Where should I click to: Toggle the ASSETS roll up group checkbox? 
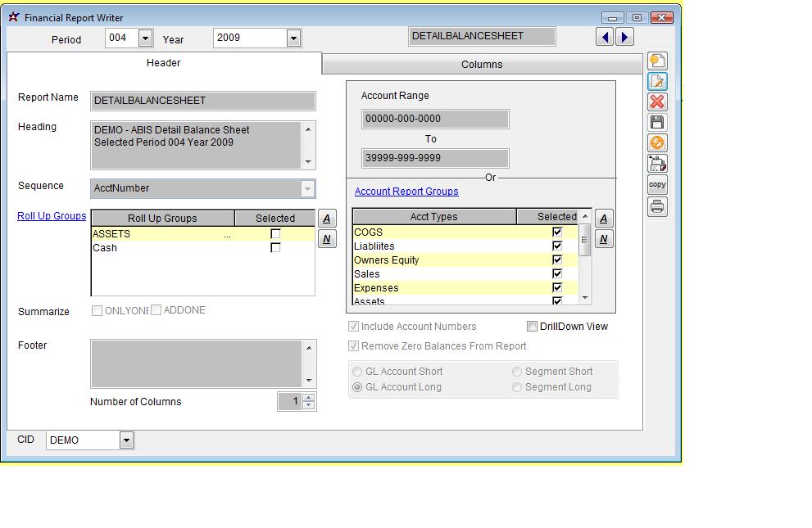click(x=275, y=234)
